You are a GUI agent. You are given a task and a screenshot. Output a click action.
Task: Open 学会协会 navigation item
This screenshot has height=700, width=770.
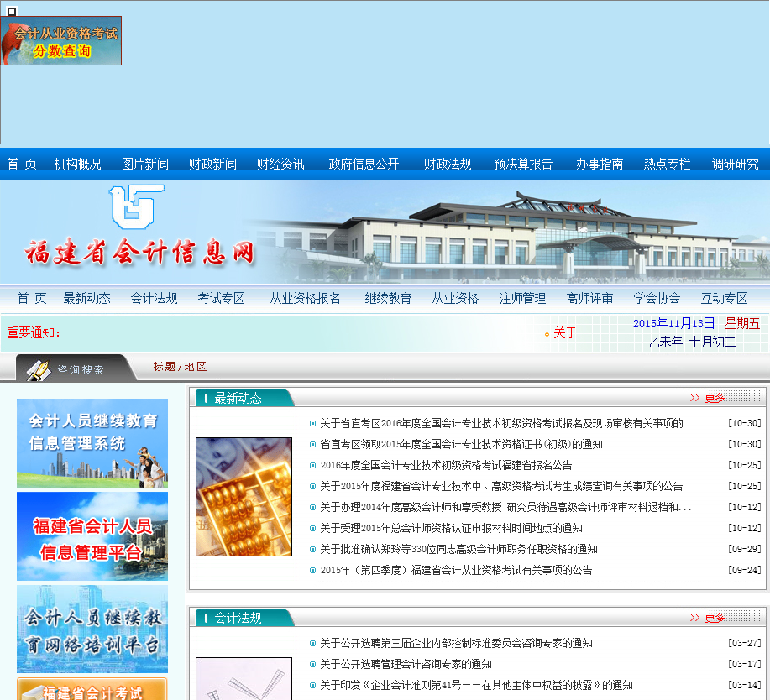tap(657, 299)
